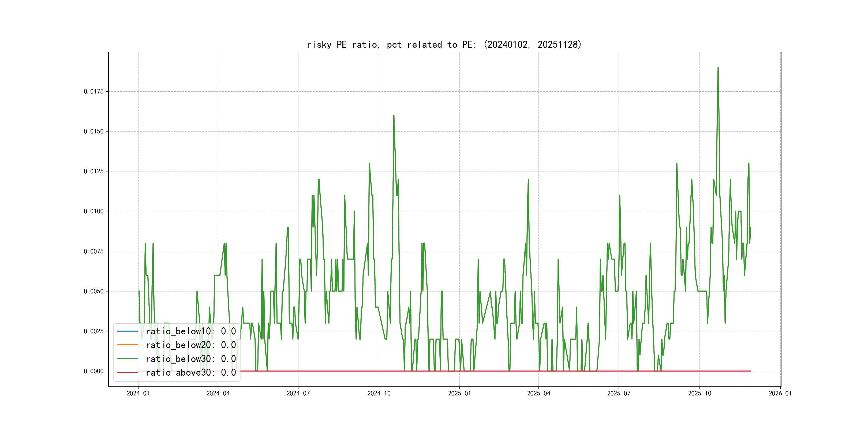Click the orange ratio_below20 legend line
This screenshot has width=868, height=434.
click(127, 345)
